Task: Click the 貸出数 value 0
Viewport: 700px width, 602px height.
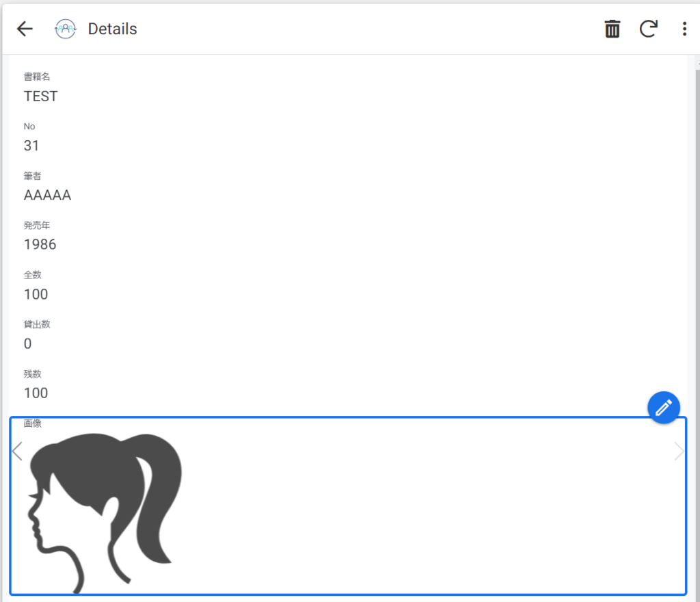Action: [x=27, y=344]
